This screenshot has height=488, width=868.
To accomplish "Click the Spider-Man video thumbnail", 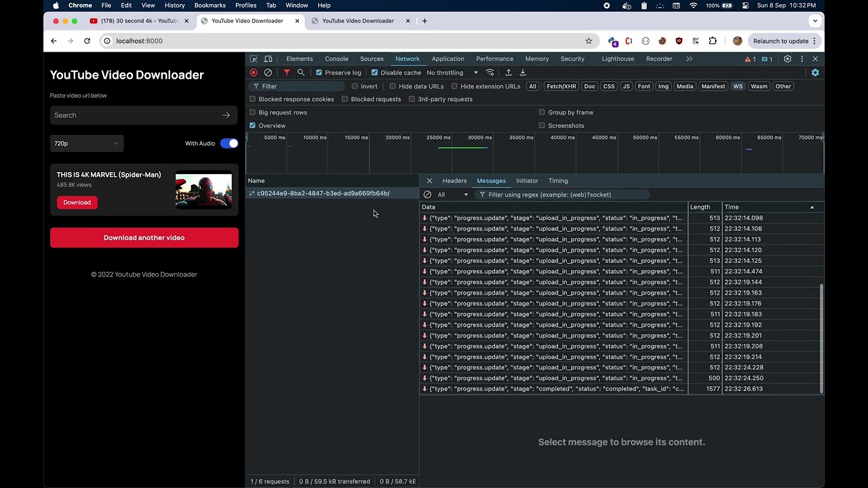I will click(x=203, y=190).
